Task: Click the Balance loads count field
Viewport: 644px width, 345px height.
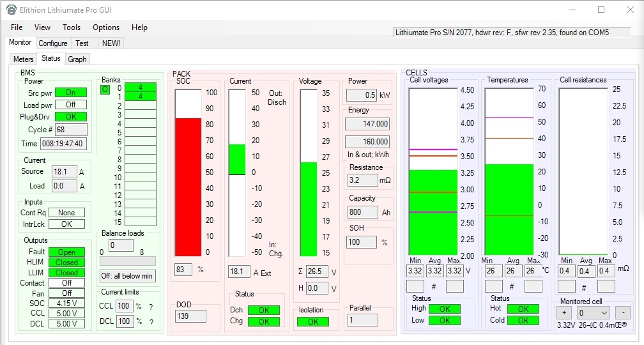Action: 121,245
